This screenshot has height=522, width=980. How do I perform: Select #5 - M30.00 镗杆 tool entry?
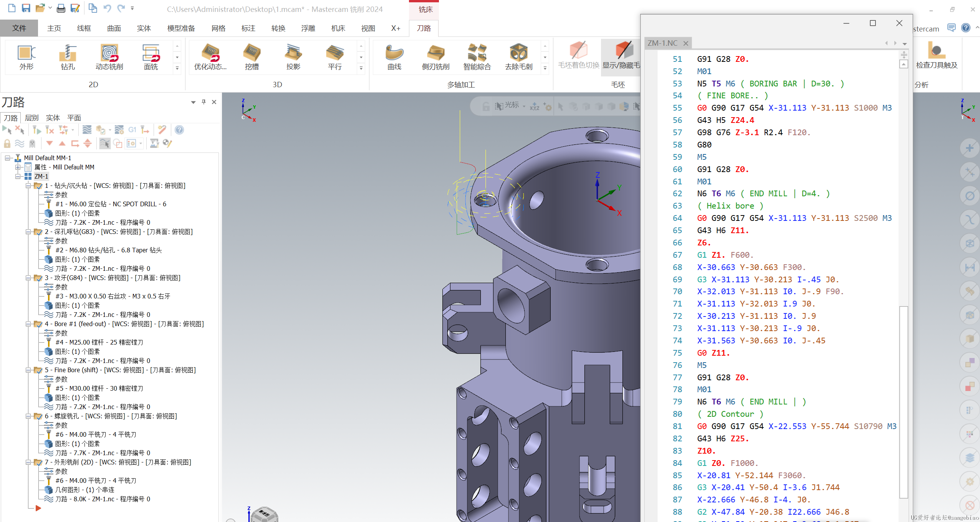pos(99,388)
